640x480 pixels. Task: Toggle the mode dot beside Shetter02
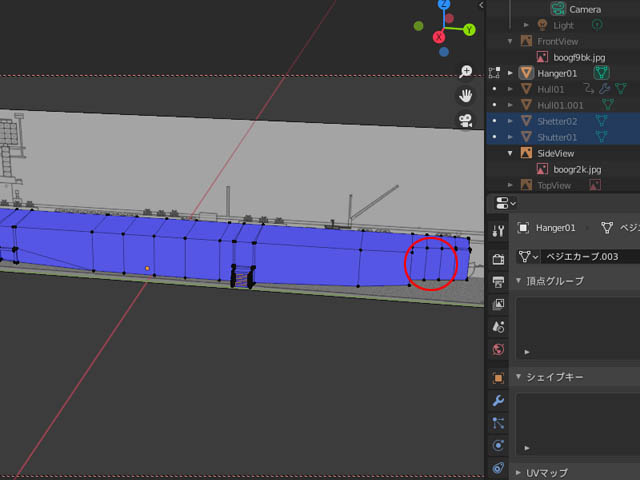(494, 121)
